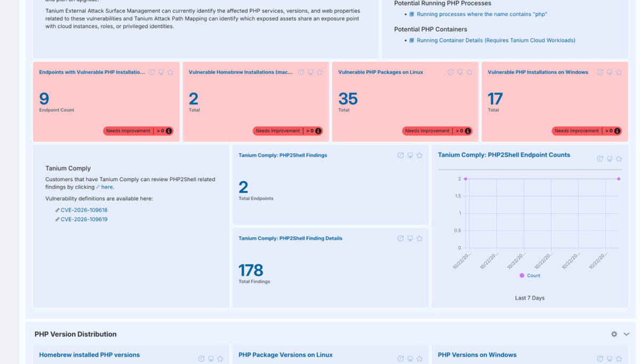Open Homebrew installed PHP versions title
This screenshot has height=364, width=640.
[90, 355]
